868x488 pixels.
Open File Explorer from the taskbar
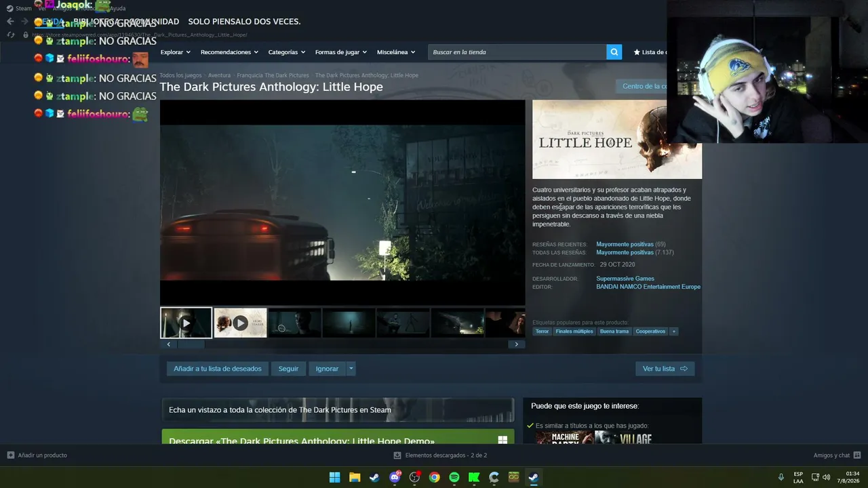click(355, 477)
